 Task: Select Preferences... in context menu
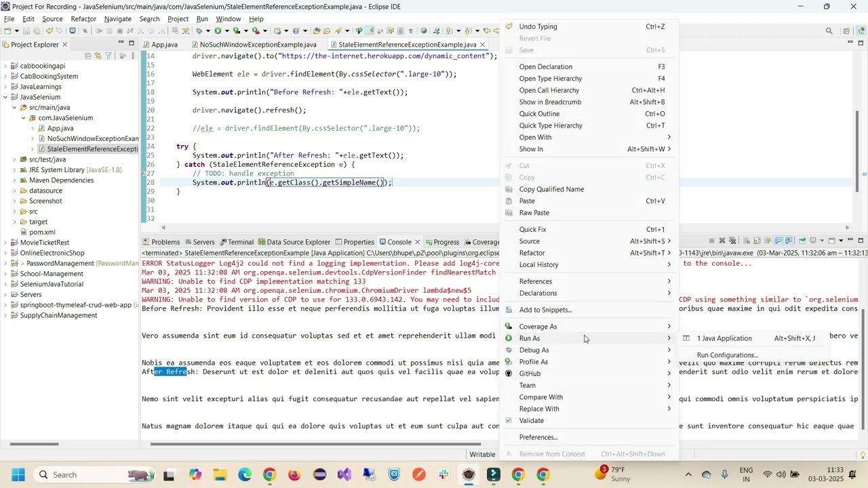pyautogui.click(x=589, y=437)
